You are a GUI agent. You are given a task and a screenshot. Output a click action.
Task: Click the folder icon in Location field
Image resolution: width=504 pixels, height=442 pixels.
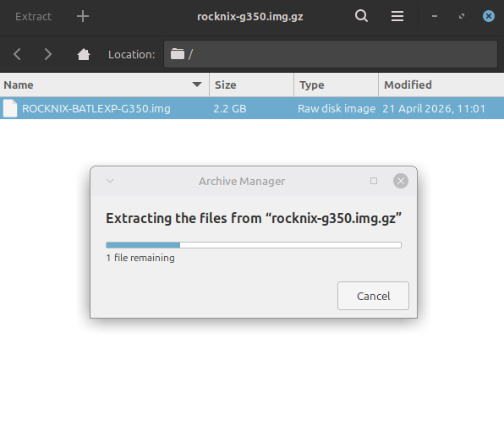pos(178,54)
